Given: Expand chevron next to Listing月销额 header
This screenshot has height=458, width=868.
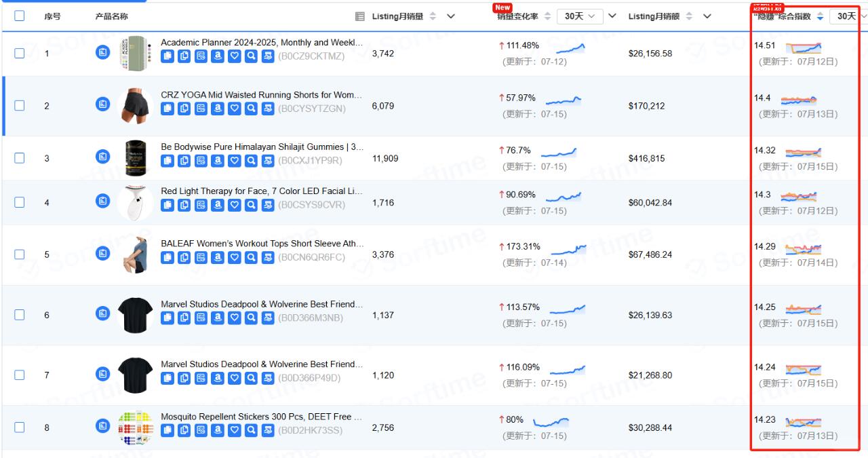Looking at the screenshot, I should [707, 16].
